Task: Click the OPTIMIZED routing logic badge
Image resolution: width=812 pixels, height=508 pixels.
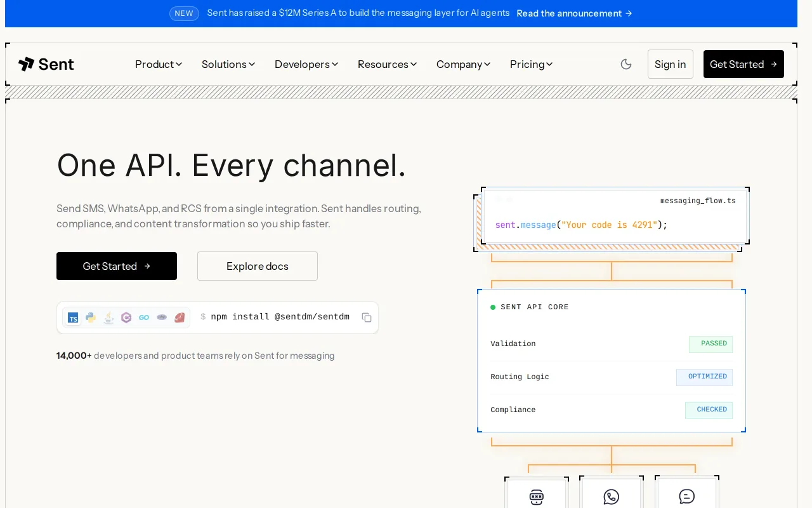Action: click(704, 377)
